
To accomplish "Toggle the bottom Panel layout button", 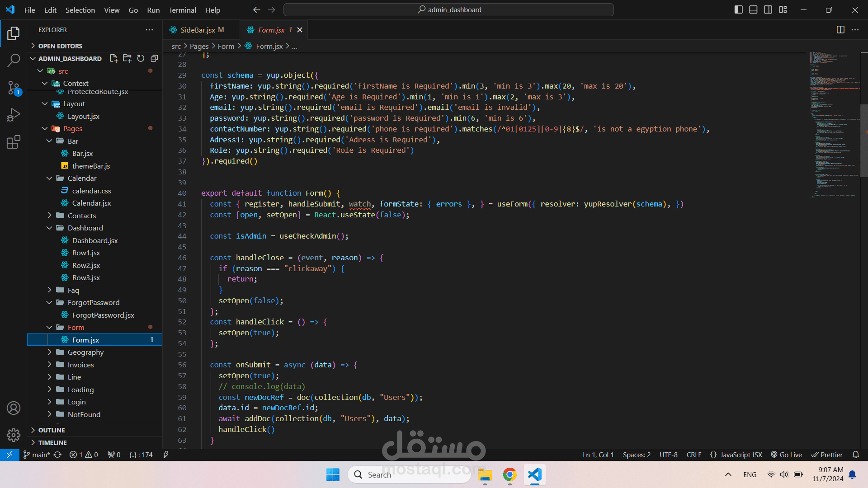I will point(753,9).
